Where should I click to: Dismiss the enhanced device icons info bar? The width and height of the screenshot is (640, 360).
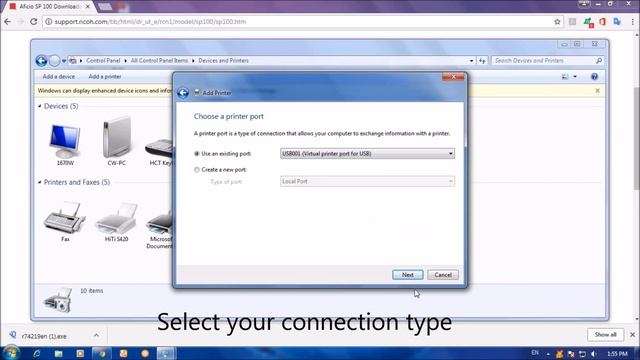(598, 91)
